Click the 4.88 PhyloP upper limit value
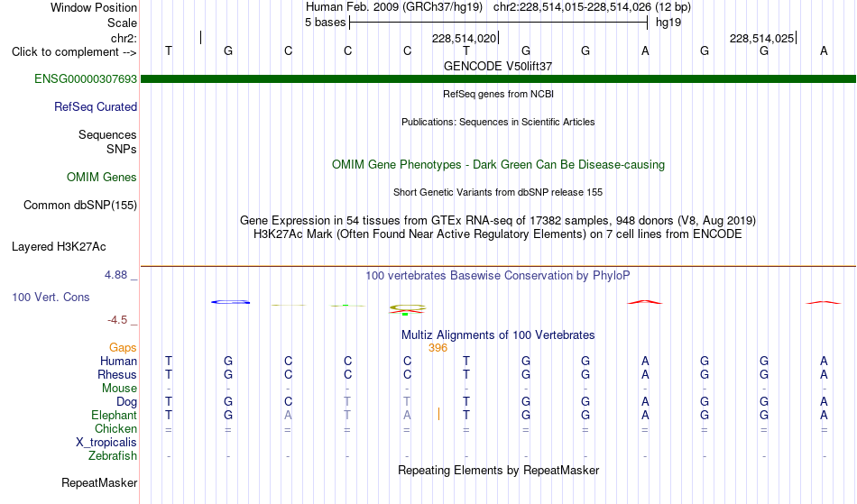The height and width of the screenshot is (504, 857). coord(115,275)
